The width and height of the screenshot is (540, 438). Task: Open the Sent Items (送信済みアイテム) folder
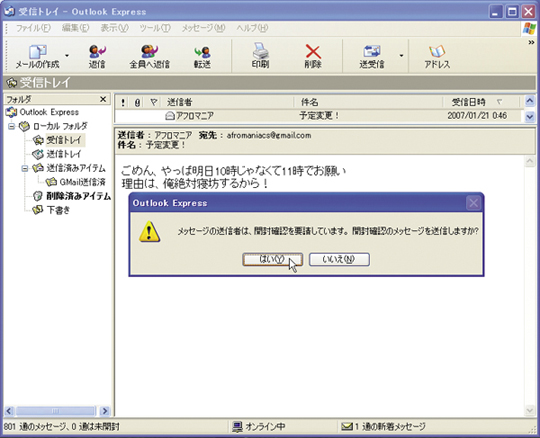click(69, 168)
